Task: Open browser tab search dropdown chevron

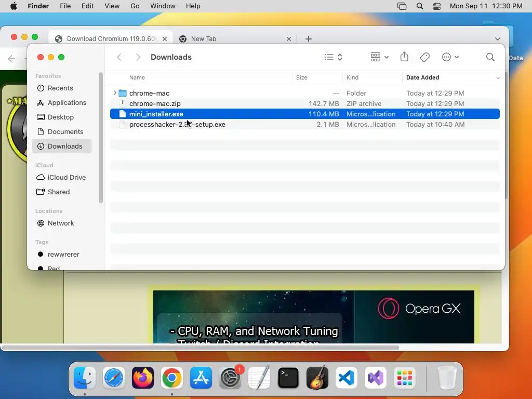Action: click(498, 39)
